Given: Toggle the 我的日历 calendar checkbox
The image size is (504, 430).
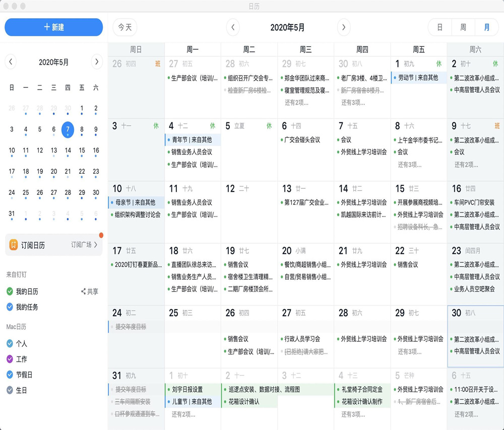Looking at the screenshot, I should (10, 292).
